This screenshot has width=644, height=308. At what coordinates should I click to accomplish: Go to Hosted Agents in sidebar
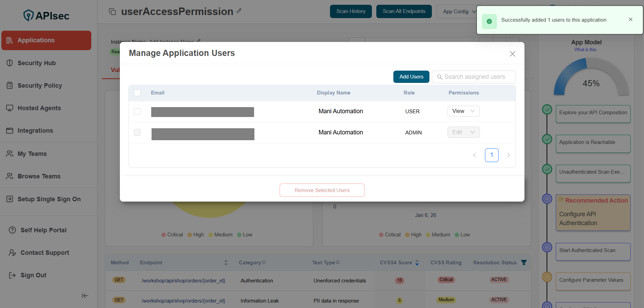click(39, 108)
